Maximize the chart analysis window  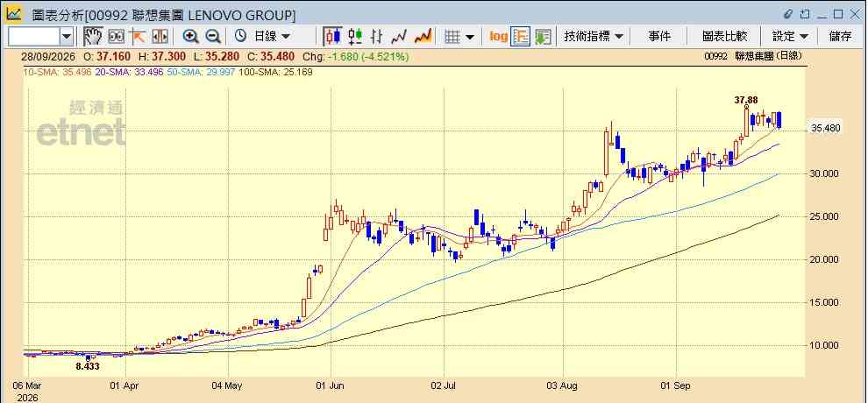pyautogui.click(x=838, y=14)
